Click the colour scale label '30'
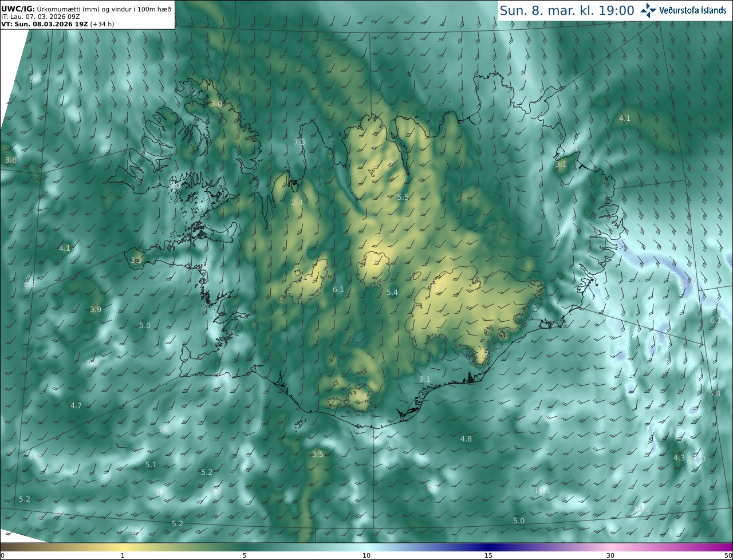Image resolution: width=733 pixels, height=560 pixels. coord(610,555)
